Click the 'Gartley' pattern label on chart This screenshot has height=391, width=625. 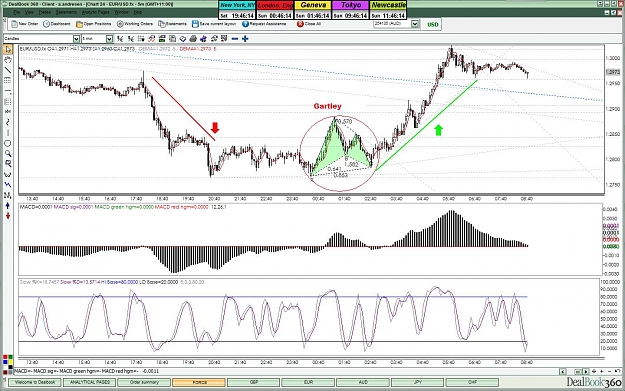pyautogui.click(x=327, y=106)
